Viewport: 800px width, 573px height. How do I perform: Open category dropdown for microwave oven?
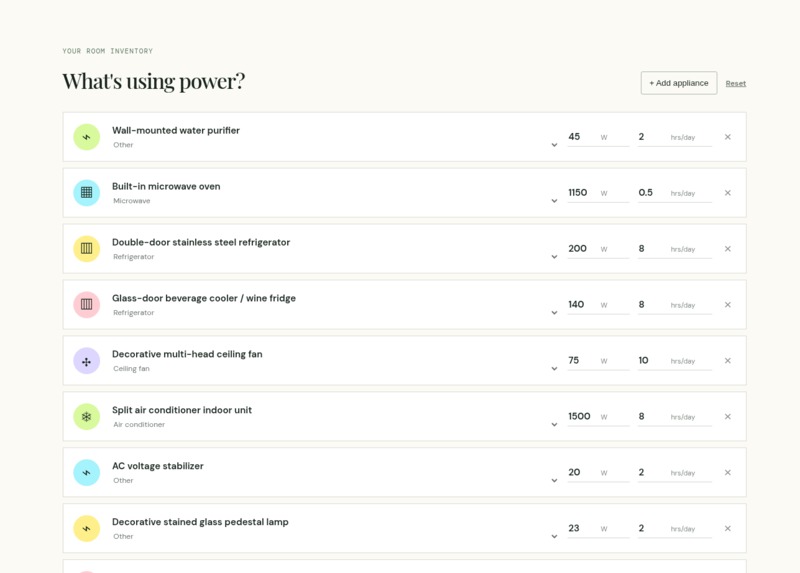(554, 201)
